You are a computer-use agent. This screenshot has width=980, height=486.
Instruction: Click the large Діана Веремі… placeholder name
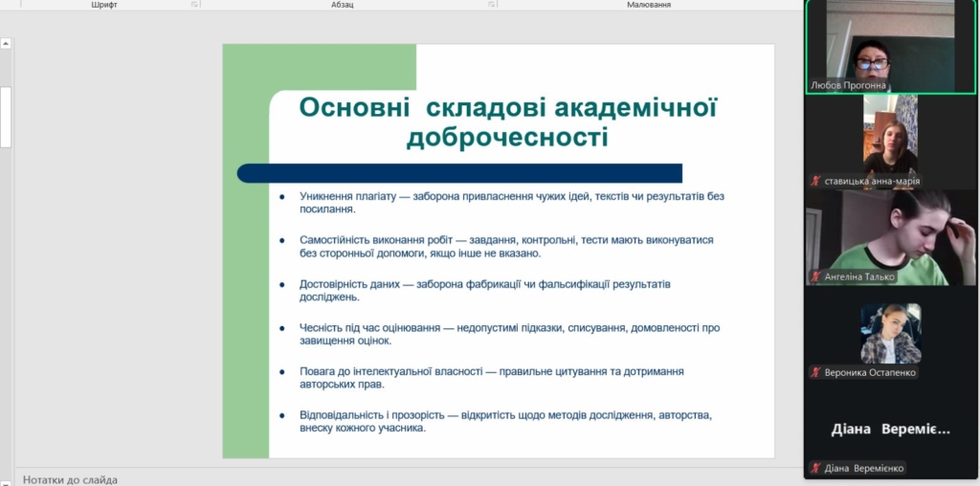tap(890, 430)
